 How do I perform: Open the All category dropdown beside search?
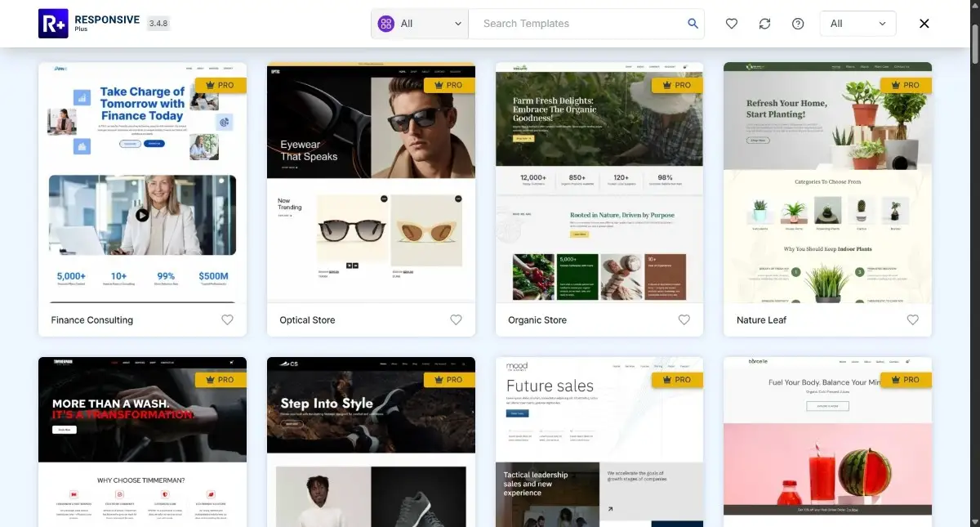click(x=420, y=24)
